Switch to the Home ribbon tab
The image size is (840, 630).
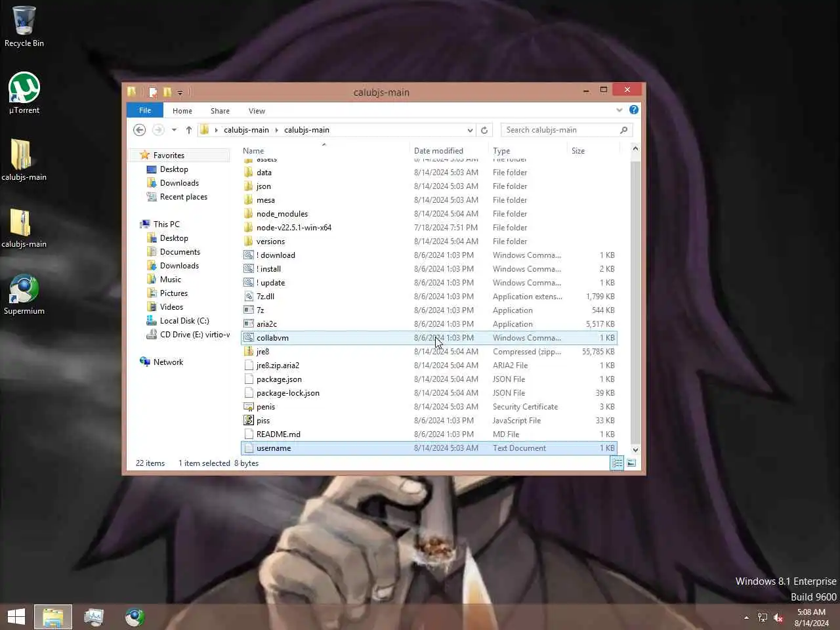(182, 111)
